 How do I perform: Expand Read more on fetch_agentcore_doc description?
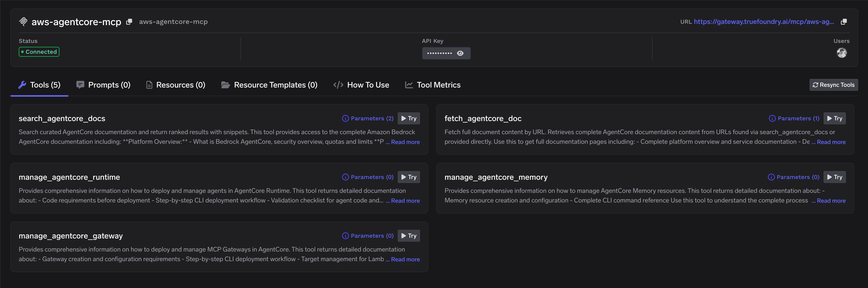pos(831,142)
